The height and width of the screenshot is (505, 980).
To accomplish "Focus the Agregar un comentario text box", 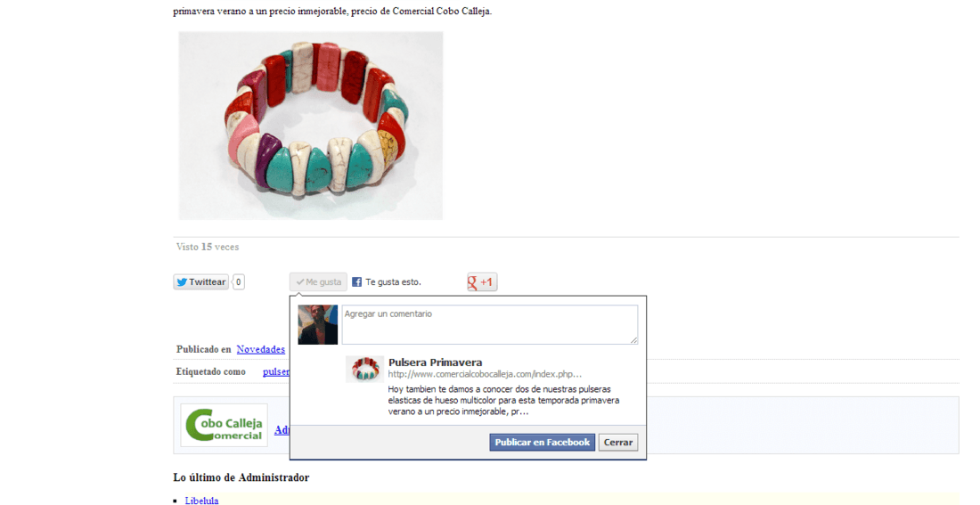I will (x=489, y=324).
